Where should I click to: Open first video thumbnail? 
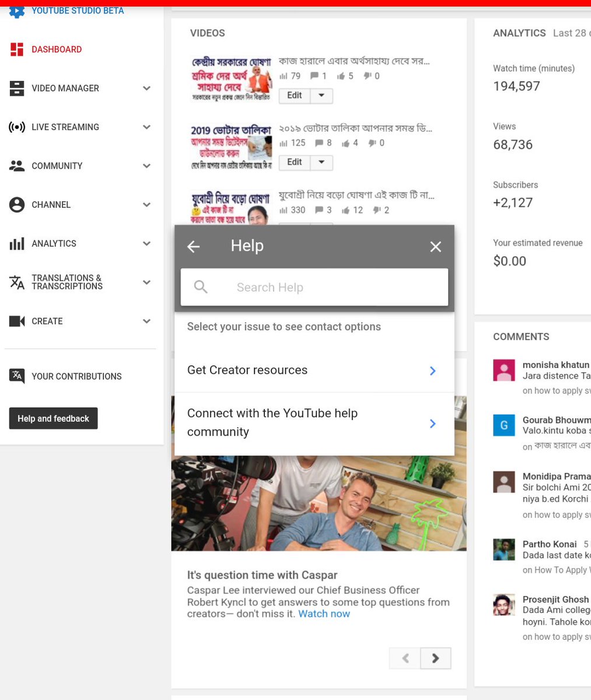pos(232,80)
